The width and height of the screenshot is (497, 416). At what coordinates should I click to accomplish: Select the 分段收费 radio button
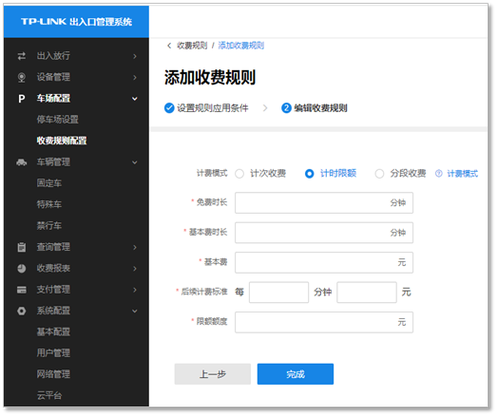(x=379, y=174)
